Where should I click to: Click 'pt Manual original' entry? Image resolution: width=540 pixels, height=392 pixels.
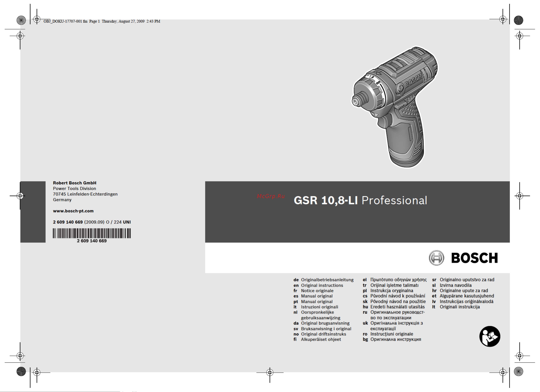pyautogui.click(x=313, y=302)
